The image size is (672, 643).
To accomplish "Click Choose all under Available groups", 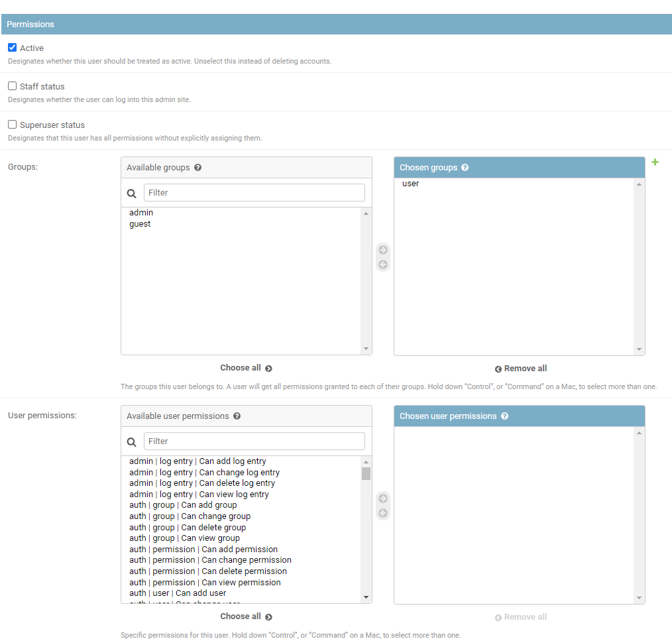I will point(246,368).
